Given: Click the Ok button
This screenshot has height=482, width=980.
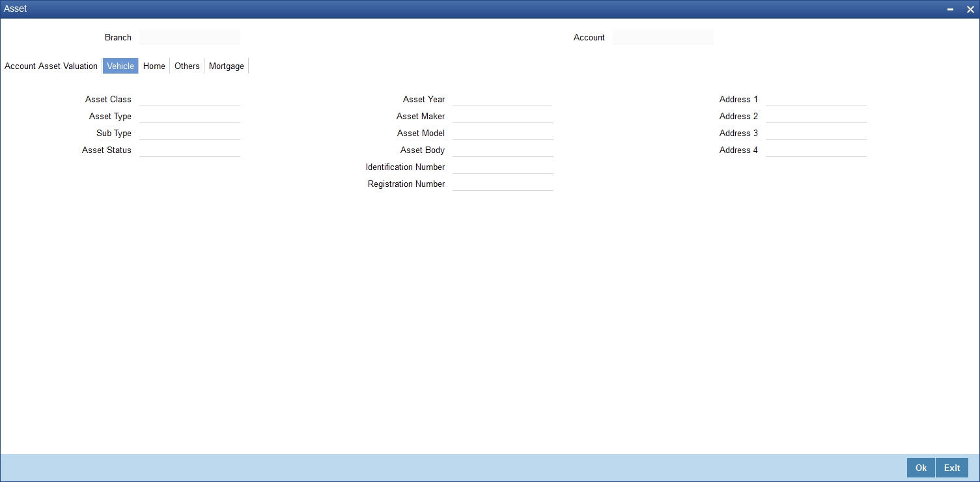Looking at the screenshot, I should 921,468.
